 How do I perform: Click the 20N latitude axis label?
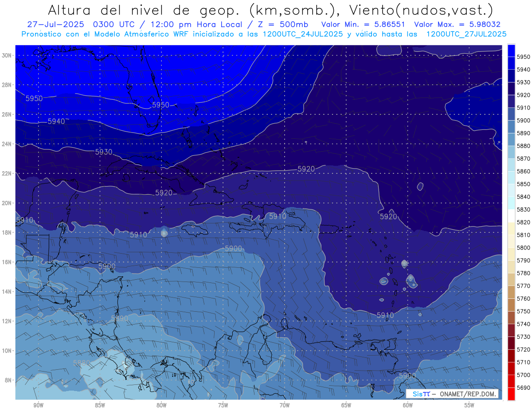click(x=6, y=203)
